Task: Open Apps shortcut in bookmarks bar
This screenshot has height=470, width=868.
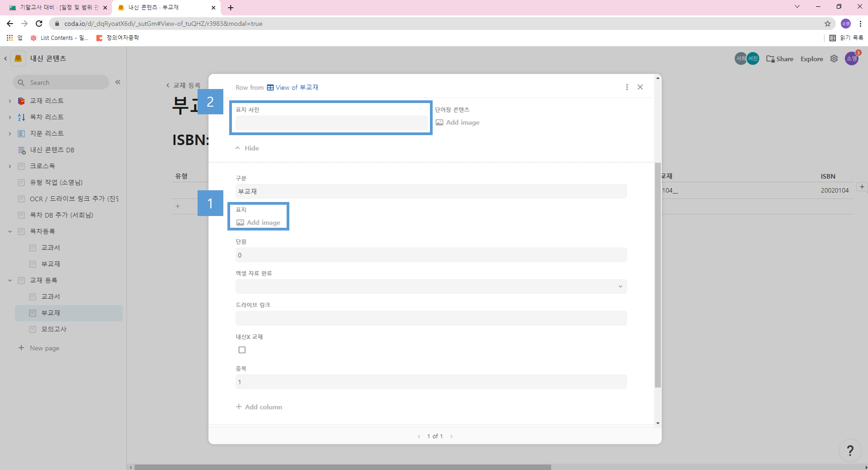Action: click(14, 38)
